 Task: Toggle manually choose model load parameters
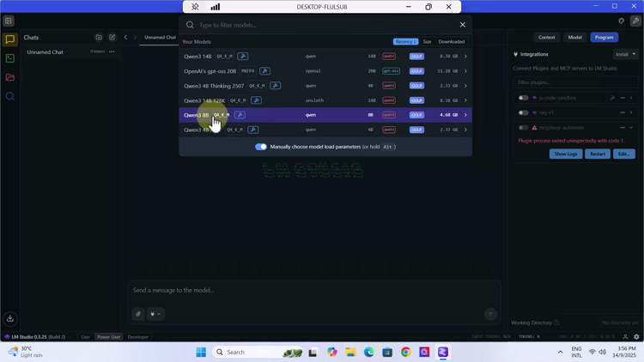tap(261, 147)
